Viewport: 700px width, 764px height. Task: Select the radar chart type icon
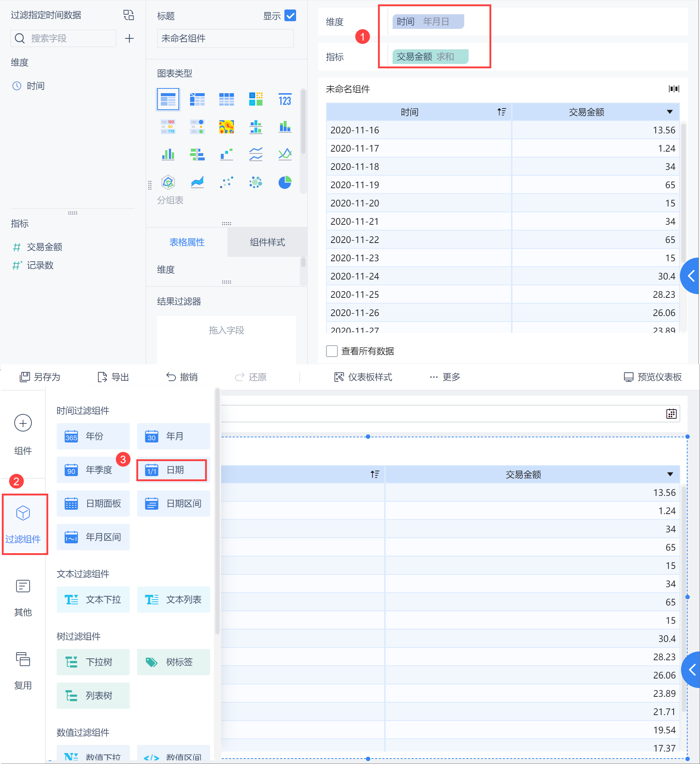tap(168, 182)
